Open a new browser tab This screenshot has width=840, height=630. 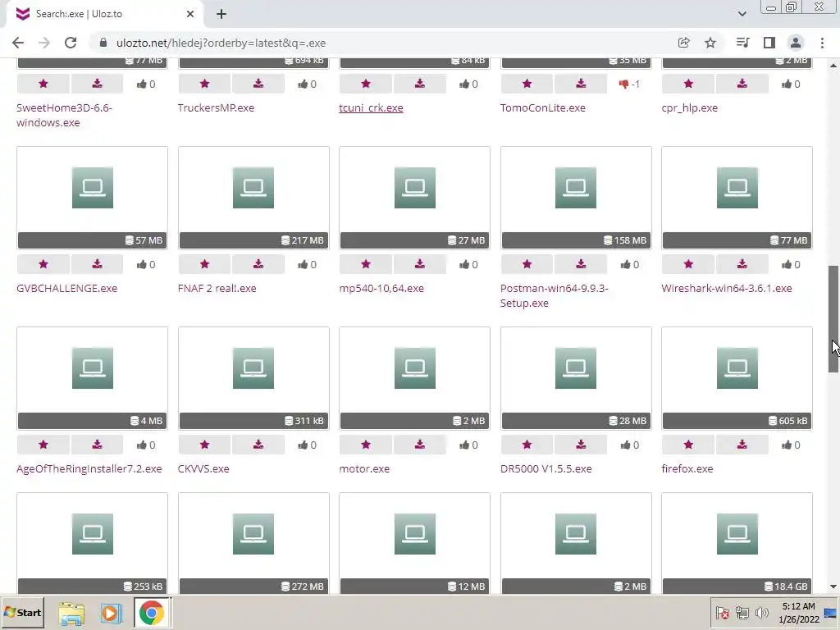pos(221,14)
